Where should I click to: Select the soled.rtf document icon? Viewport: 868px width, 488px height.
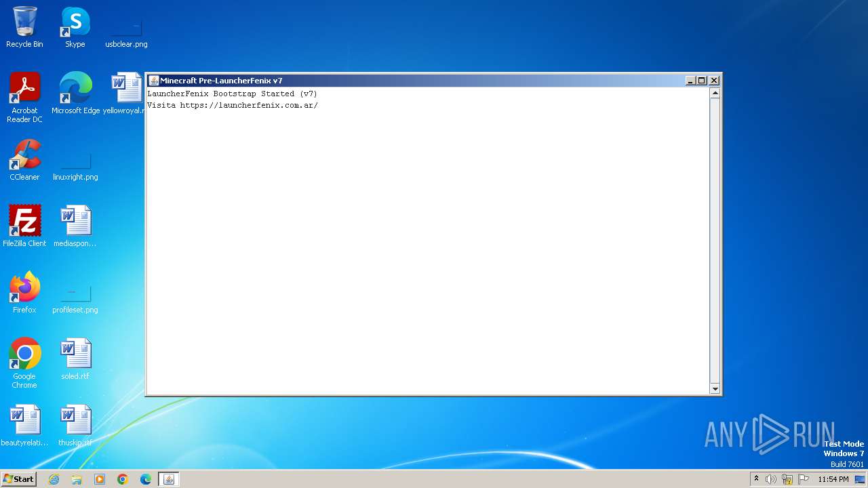(75, 359)
